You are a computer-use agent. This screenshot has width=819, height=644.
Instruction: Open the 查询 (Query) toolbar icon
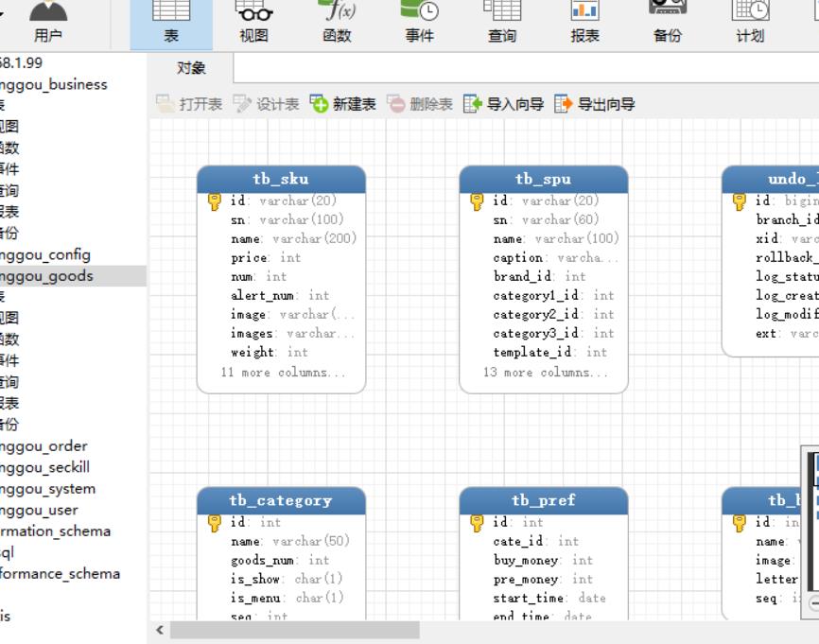coord(502,23)
